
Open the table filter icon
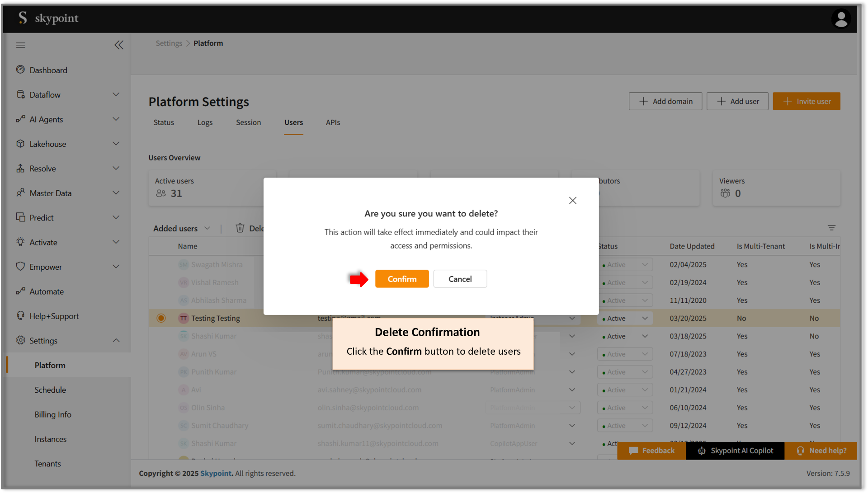(x=831, y=228)
